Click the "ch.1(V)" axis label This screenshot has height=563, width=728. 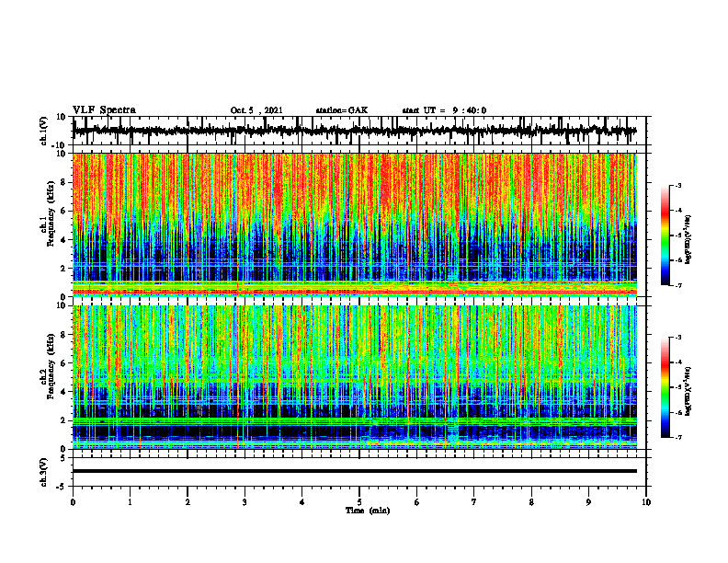(43, 131)
